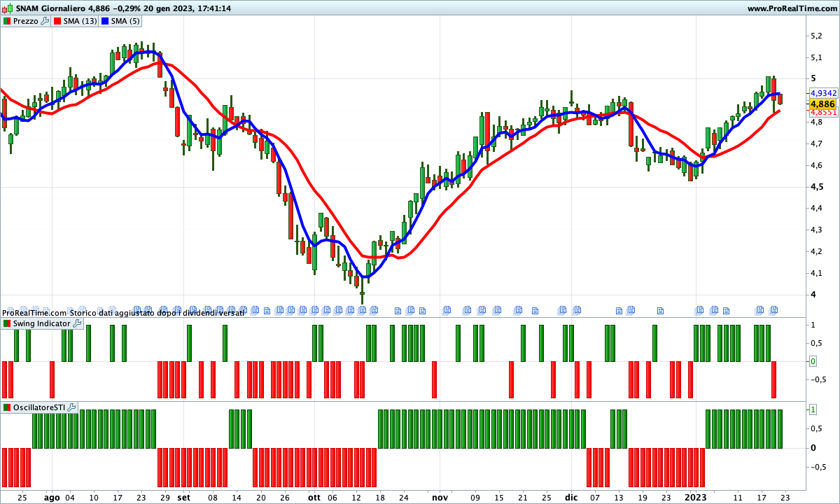Click the 4,1 price axis value
Image resolution: width=840 pixels, height=504 pixels.
(817, 273)
